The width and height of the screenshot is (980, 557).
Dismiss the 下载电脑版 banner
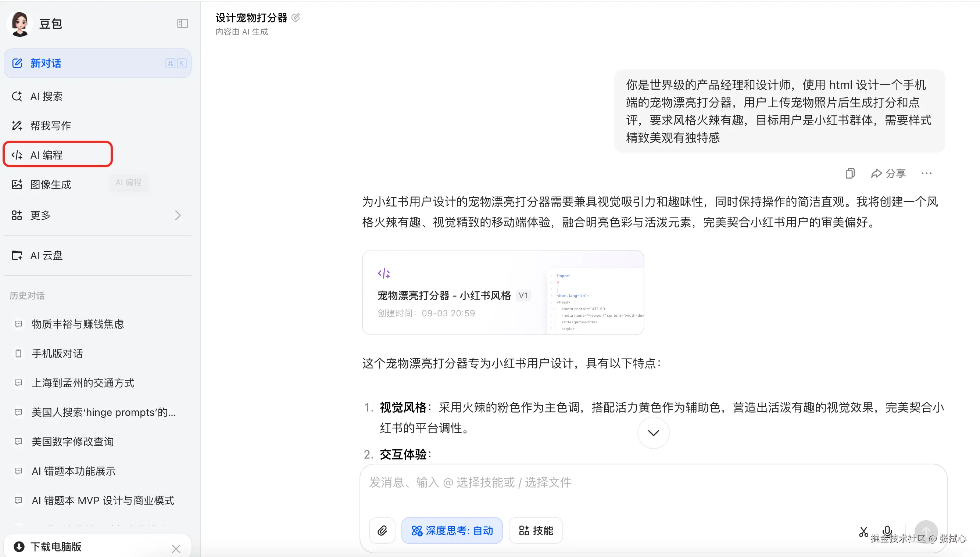pyautogui.click(x=176, y=549)
